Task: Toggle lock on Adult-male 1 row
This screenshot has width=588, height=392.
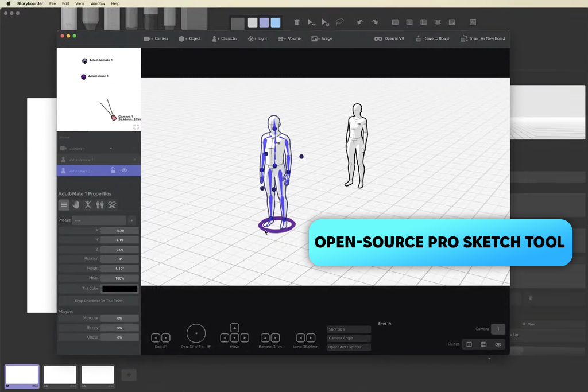Action: (113, 170)
